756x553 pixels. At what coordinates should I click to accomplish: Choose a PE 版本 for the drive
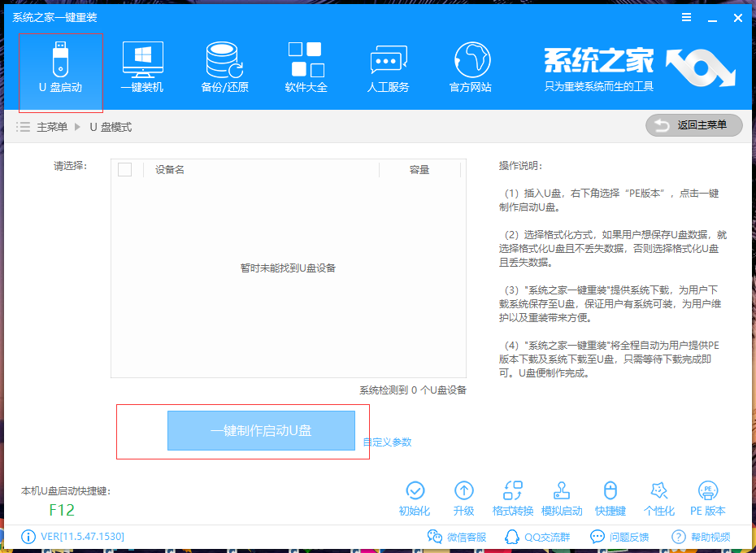710,496
